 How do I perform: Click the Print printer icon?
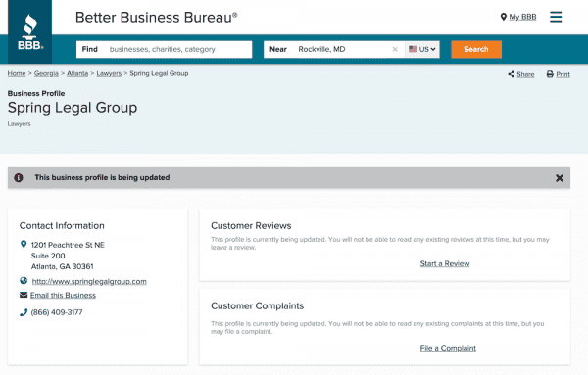point(550,74)
